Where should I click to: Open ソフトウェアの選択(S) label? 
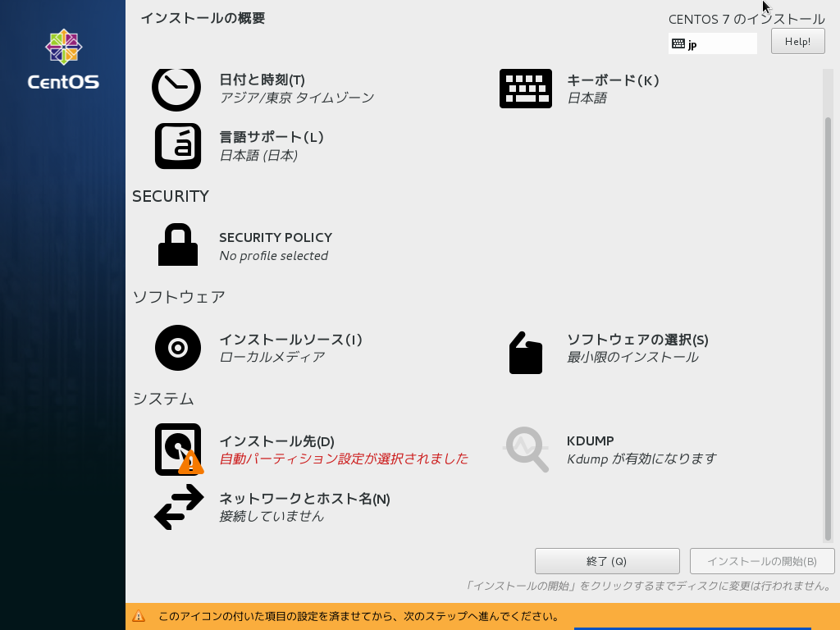637,340
